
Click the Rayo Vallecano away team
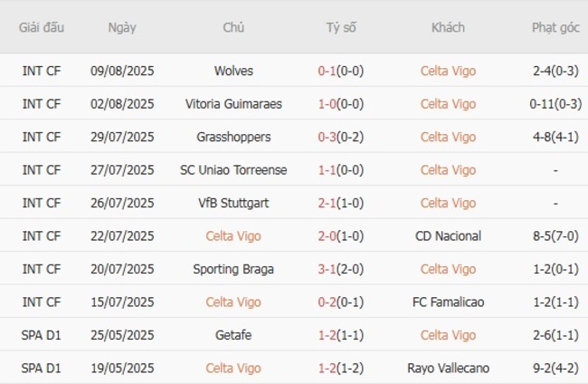(x=448, y=369)
